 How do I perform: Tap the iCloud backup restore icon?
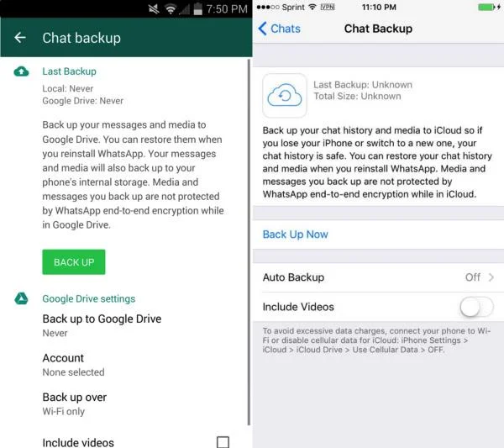(x=285, y=96)
